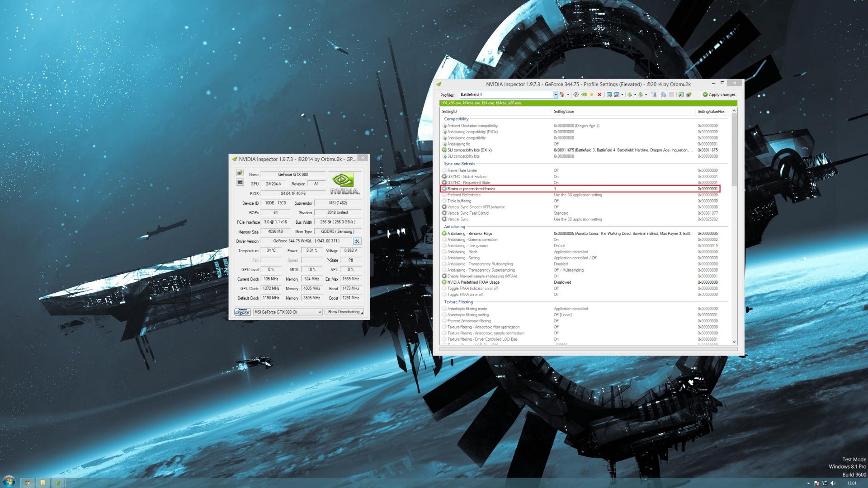Click inside the Battlefield 4 profile name field
This screenshot has width=868, height=488.
click(x=506, y=94)
